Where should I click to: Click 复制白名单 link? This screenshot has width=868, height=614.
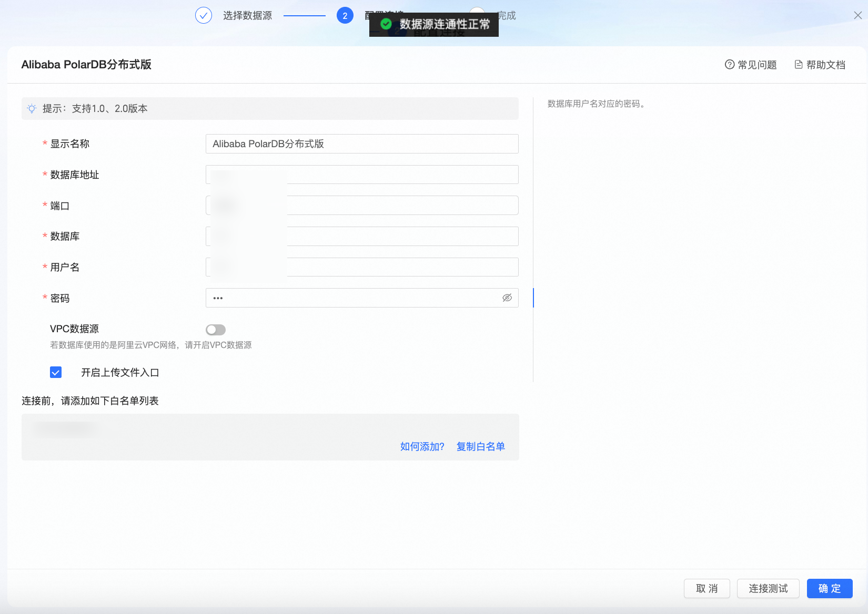481,446
